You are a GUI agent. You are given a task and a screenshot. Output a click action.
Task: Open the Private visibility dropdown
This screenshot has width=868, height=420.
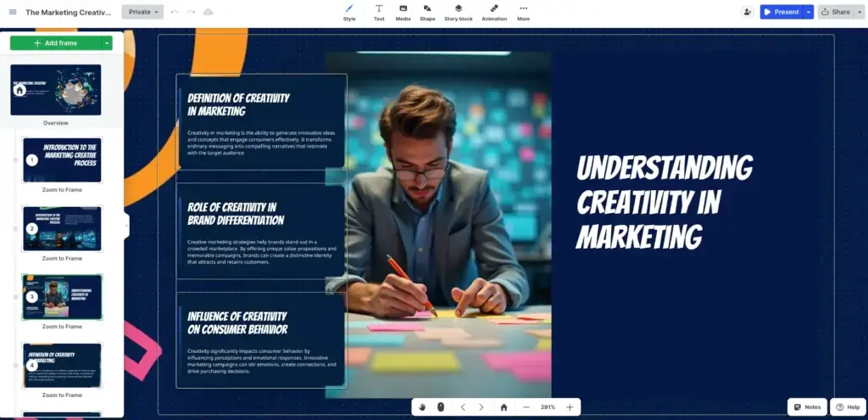pos(142,12)
